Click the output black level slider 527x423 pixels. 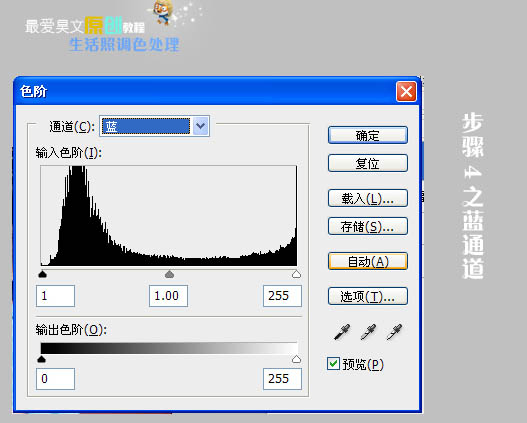41,359
